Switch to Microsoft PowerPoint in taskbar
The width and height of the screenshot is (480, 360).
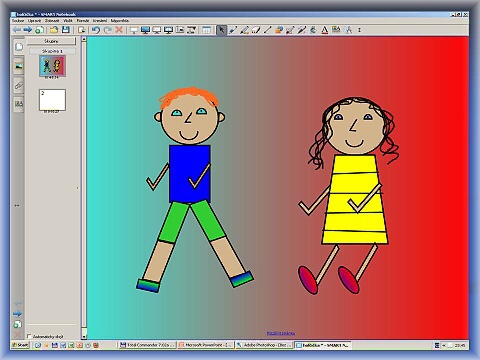[206, 345]
